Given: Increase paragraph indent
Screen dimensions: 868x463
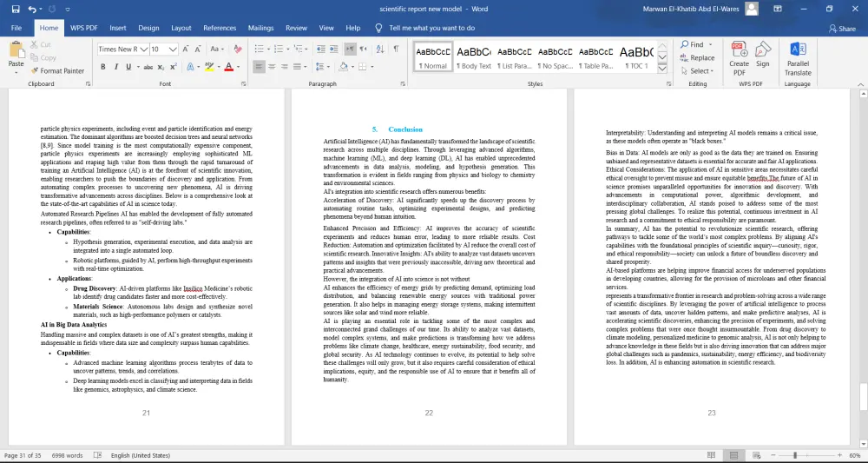Looking at the screenshot, I should tap(334, 50).
